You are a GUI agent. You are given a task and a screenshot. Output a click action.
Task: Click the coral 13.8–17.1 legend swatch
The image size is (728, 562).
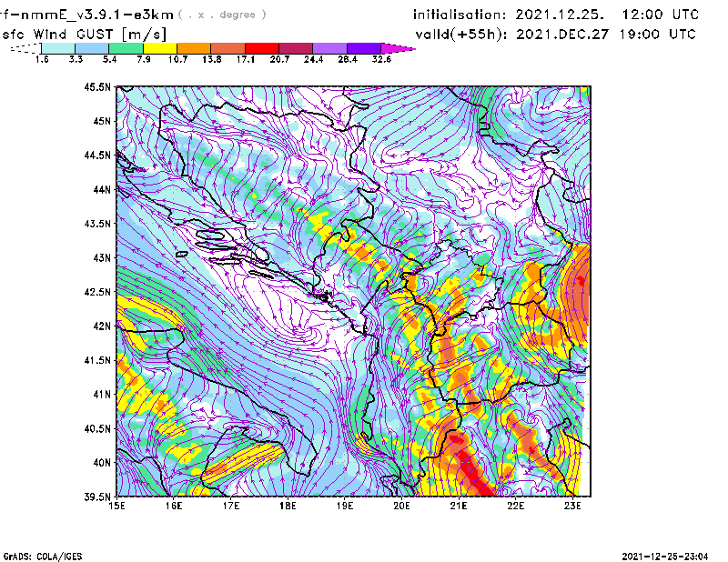click(x=228, y=48)
